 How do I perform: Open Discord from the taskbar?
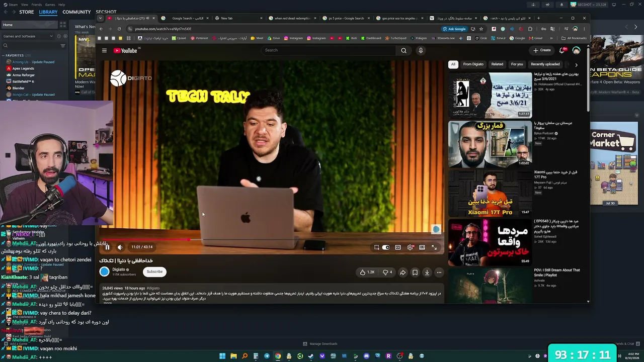[366, 356]
